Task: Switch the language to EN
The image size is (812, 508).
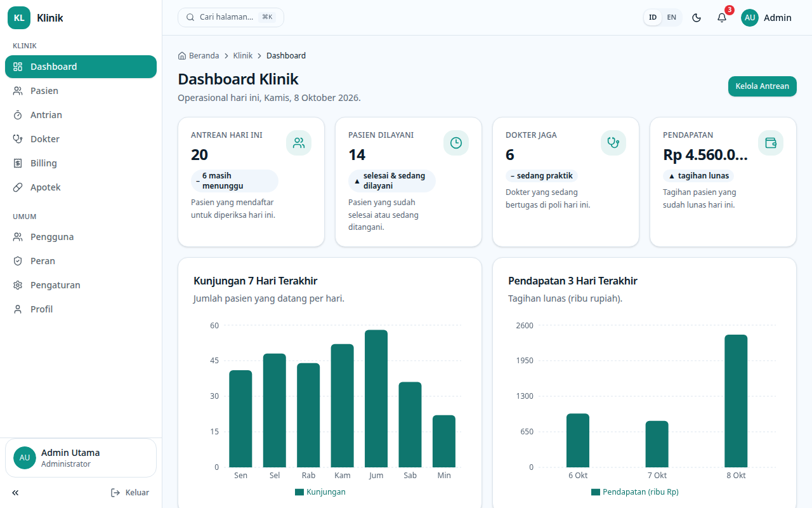Action: click(x=671, y=18)
